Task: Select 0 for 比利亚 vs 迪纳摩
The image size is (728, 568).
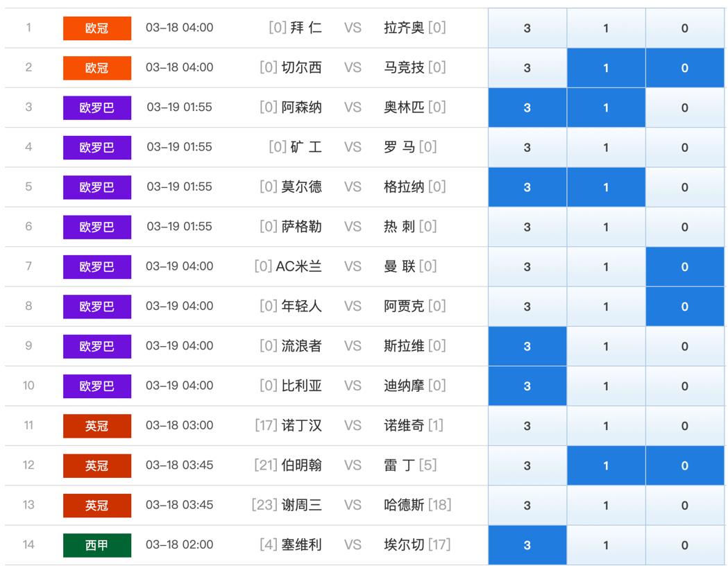Action: [685, 386]
